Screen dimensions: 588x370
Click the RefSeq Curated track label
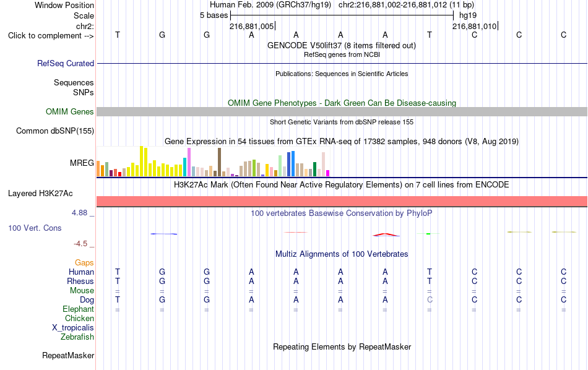(x=65, y=63)
